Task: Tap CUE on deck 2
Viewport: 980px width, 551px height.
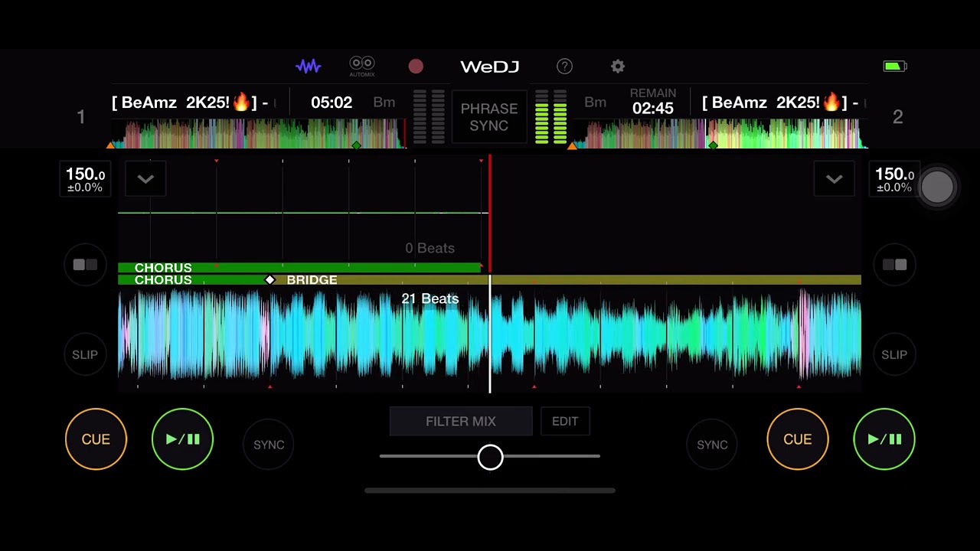Action: tap(797, 439)
